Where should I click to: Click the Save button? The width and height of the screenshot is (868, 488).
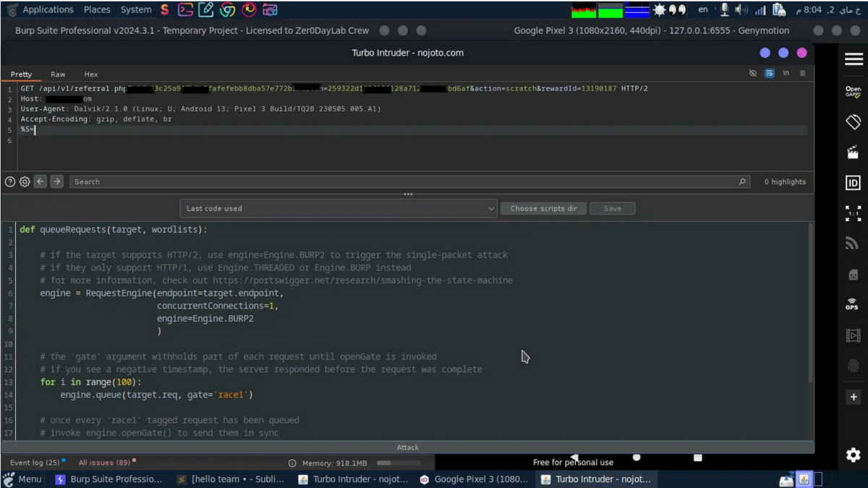[x=613, y=209]
